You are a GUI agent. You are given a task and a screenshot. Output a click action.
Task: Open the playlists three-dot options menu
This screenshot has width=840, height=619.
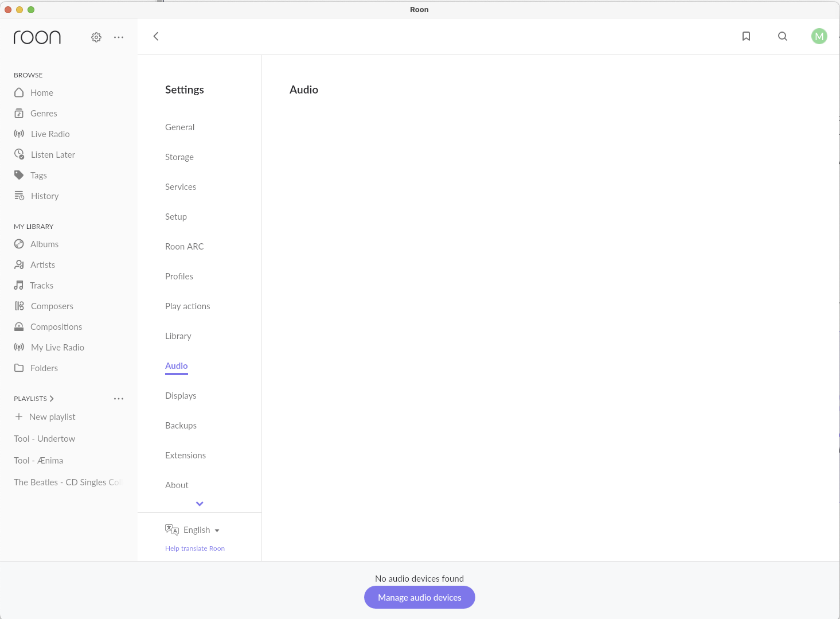(119, 399)
